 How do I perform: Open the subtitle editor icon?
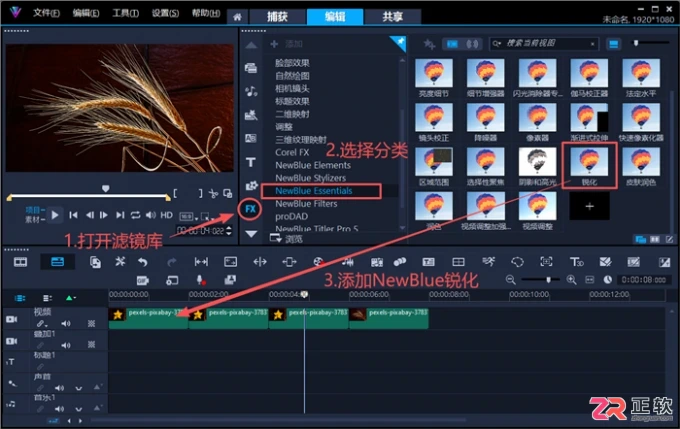pos(428,262)
